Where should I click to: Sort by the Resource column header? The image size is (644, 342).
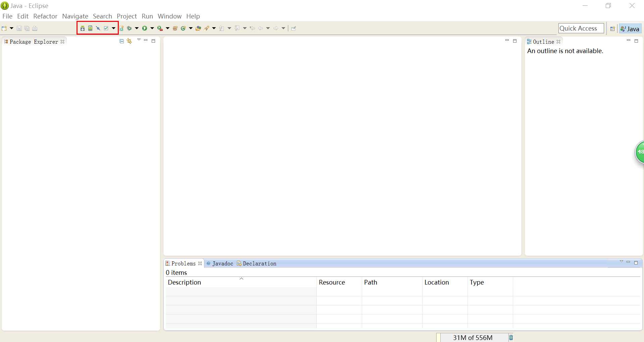tap(339, 282)
